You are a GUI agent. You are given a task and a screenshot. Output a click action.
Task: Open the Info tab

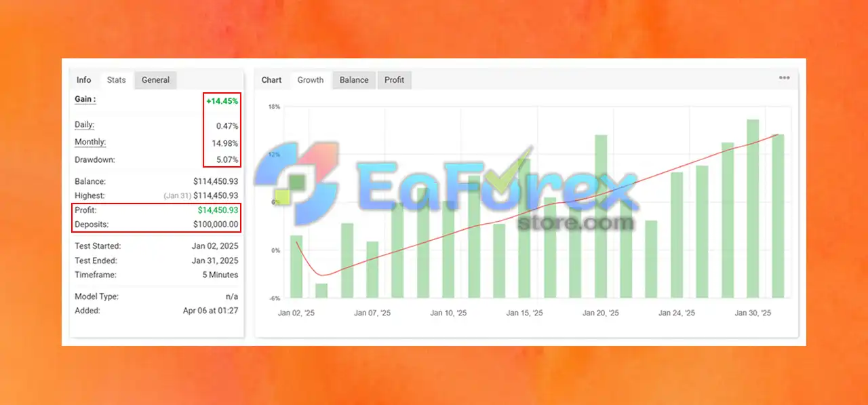point(84,80)
